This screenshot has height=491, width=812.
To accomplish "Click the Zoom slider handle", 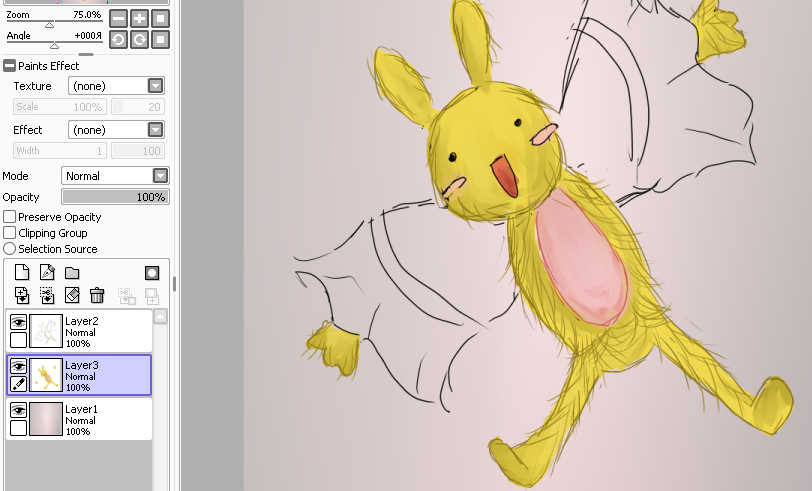I will coord(49,25).
